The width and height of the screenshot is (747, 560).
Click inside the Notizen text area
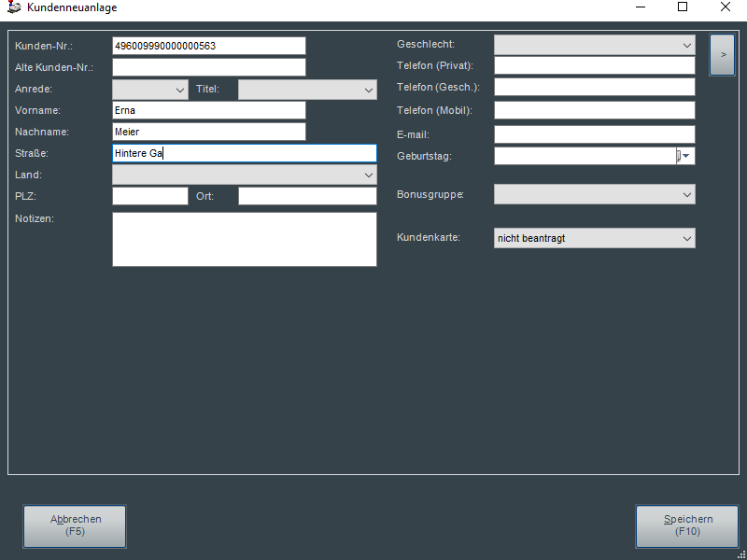[244, 239]
